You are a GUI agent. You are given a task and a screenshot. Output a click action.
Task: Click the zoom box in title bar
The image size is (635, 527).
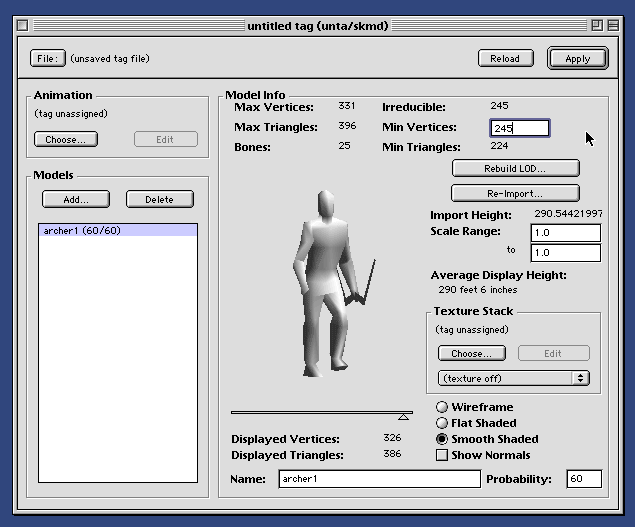coord(596,25)
